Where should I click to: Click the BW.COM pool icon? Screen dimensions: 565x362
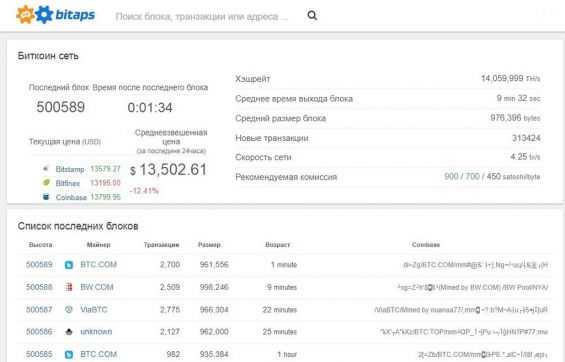pos(68,287)
